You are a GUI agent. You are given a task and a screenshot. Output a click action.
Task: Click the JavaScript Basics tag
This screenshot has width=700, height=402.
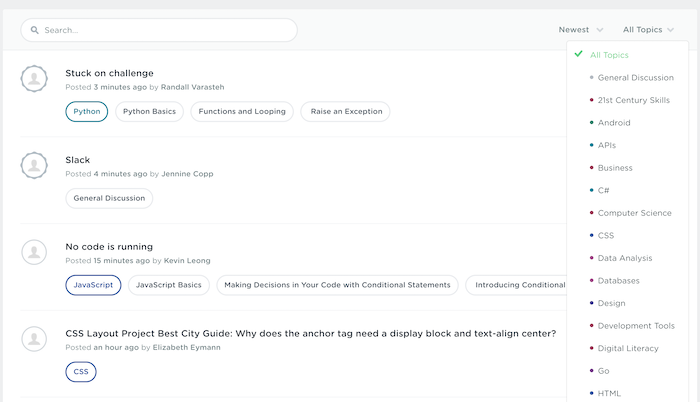168,285
